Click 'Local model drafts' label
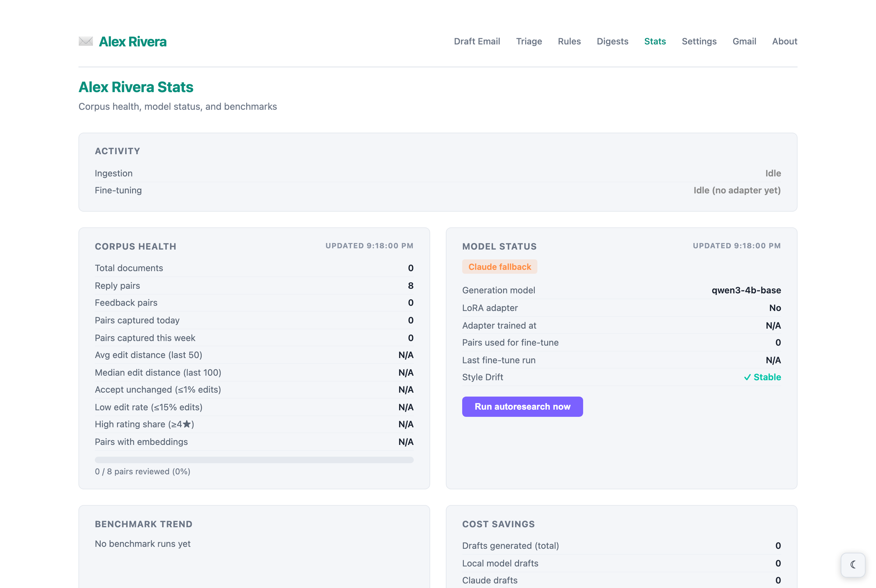The height and width of the screenshot is (588, 876). pyautogui.click(x=500, y=563)
